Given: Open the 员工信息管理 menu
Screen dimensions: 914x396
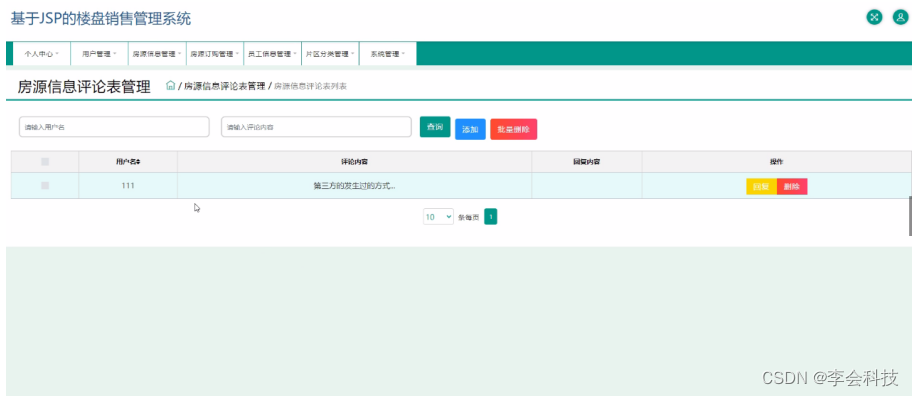Looking at the screenshot, I should 272,54.
